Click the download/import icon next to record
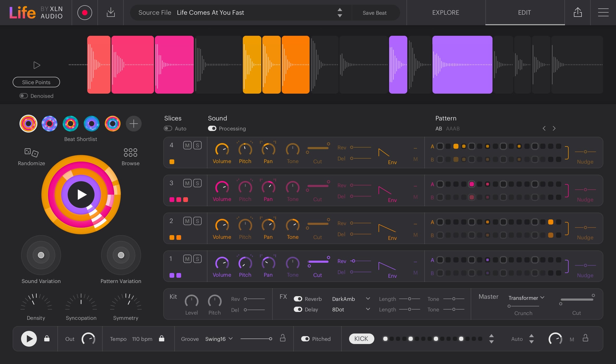 tap(111, 12)
